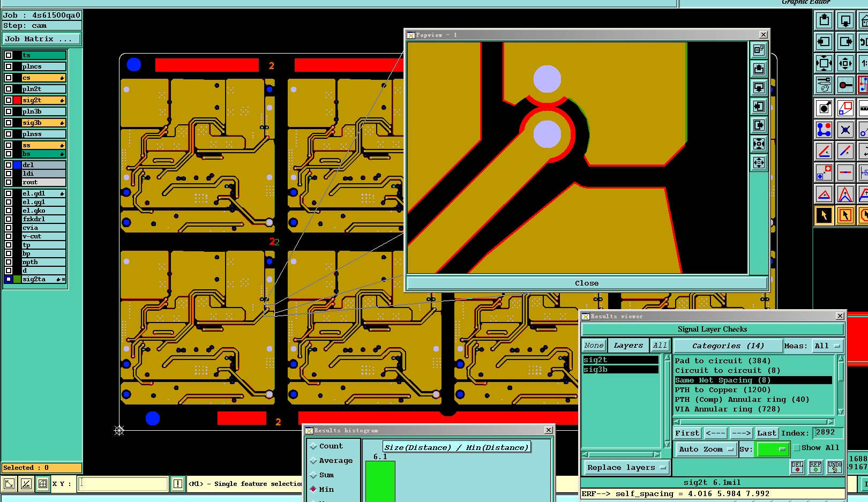Go to next result with right arrow button
This screenshot has height=502, width=868.
(741, 433)
